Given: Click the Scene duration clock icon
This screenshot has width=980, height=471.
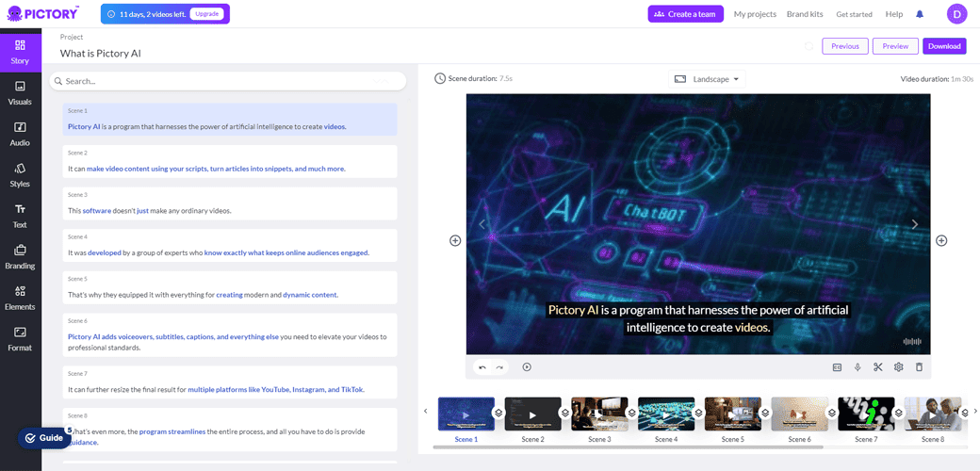Looking at the screenshot, I should (x=440, y=79).
